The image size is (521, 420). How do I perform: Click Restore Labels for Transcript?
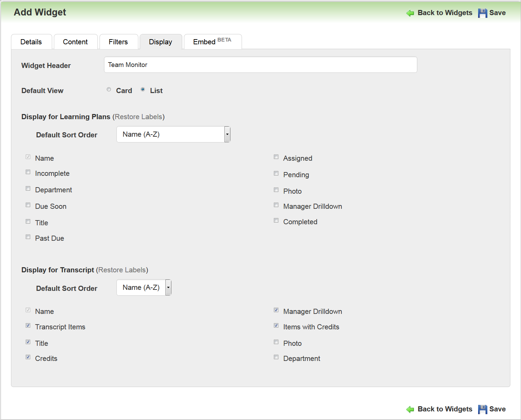pyautogui.click(x=122, y=270)
